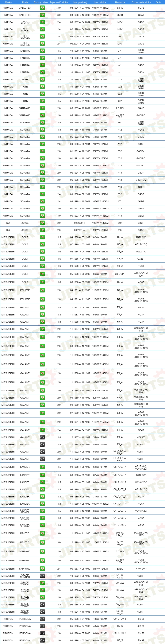Click the 'SAPPORO' model cell
The height and width of the screenshot is (644, 165).
pos(25,569)
